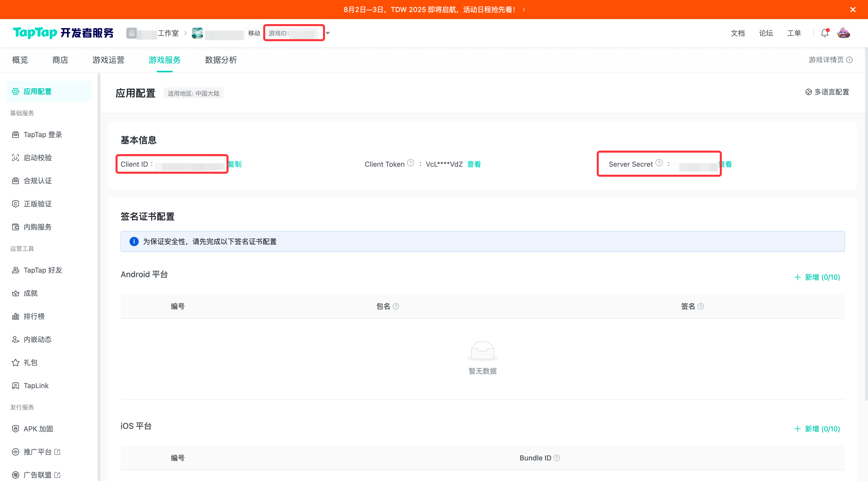
Task: Open the user avatar menu
Action: 843,33
